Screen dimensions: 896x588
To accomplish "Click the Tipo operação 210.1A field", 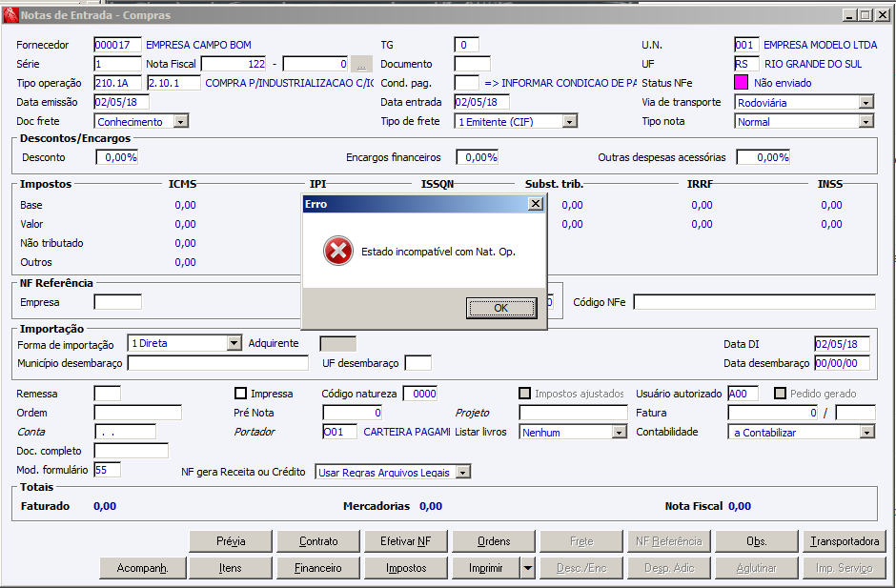I will 119,83.
